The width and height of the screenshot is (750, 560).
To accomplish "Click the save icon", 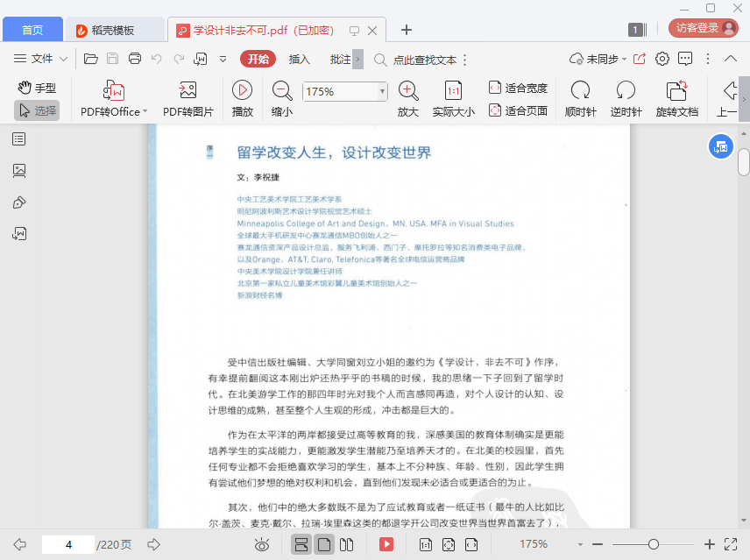I will point(112,59).
